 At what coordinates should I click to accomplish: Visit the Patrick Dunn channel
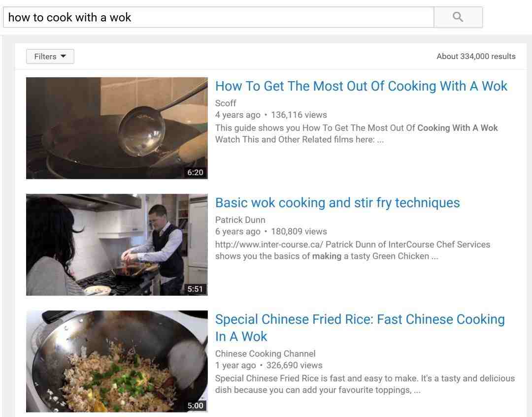point(240,220)
